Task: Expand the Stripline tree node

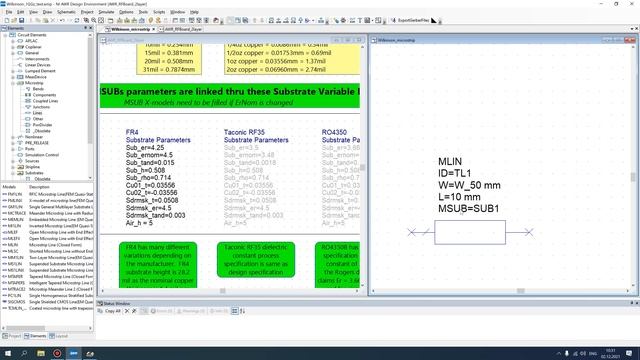Action: 13,167
